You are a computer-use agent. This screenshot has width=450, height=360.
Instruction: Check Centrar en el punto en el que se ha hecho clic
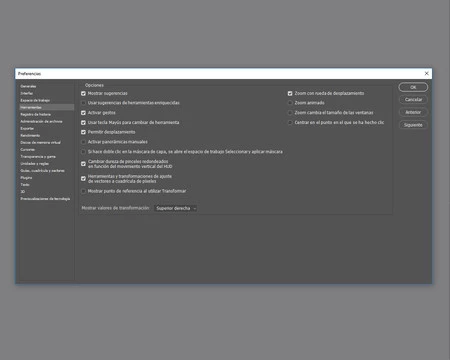point(290,123)
